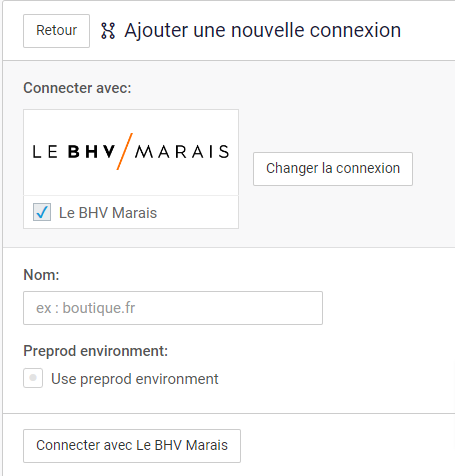Click the Le BHV Marais checkbox label
Viewport: 455px width, 476px height.
[x=108, y=213]
